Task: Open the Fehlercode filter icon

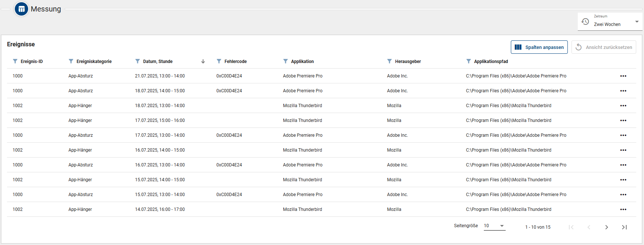Action: tap(219, 61)
